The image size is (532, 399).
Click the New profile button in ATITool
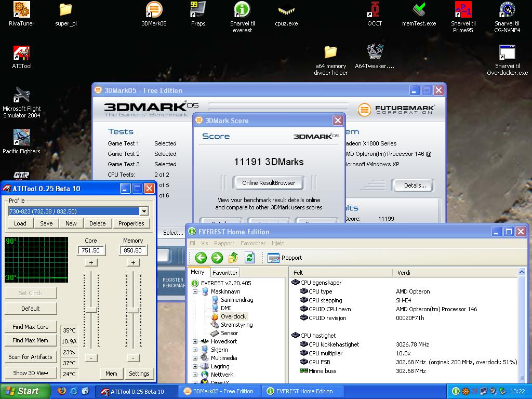[71, 223]
